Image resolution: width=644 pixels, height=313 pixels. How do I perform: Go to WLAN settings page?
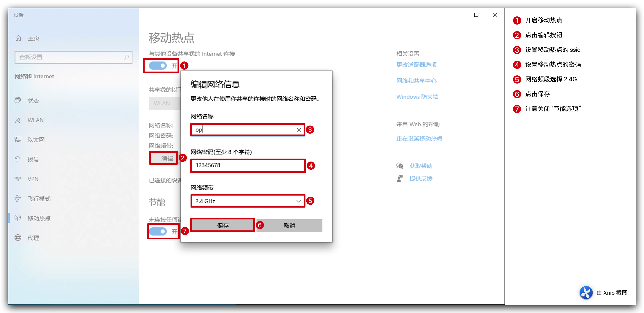(x=35, y=120)
